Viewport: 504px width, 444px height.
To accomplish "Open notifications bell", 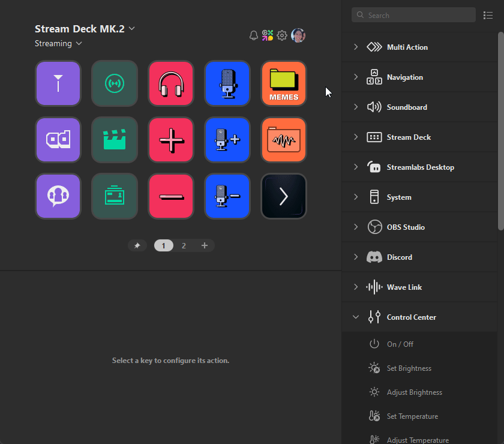I will coord(254,35).
